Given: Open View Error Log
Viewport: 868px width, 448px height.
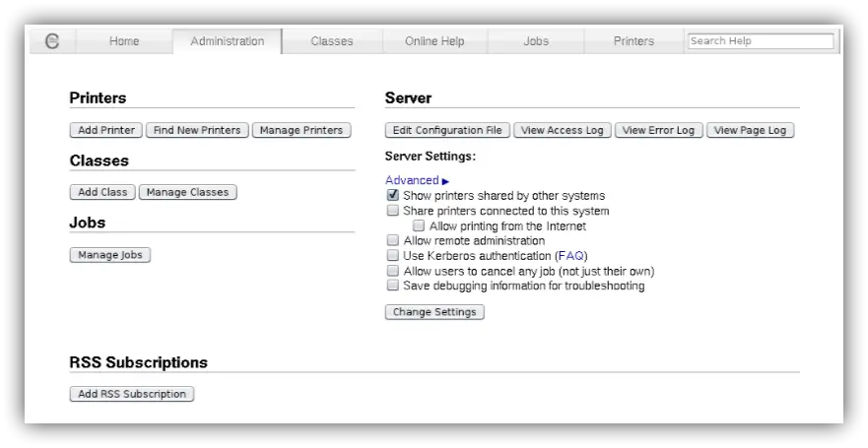Looking at the screenshot, I should (659, 130).
